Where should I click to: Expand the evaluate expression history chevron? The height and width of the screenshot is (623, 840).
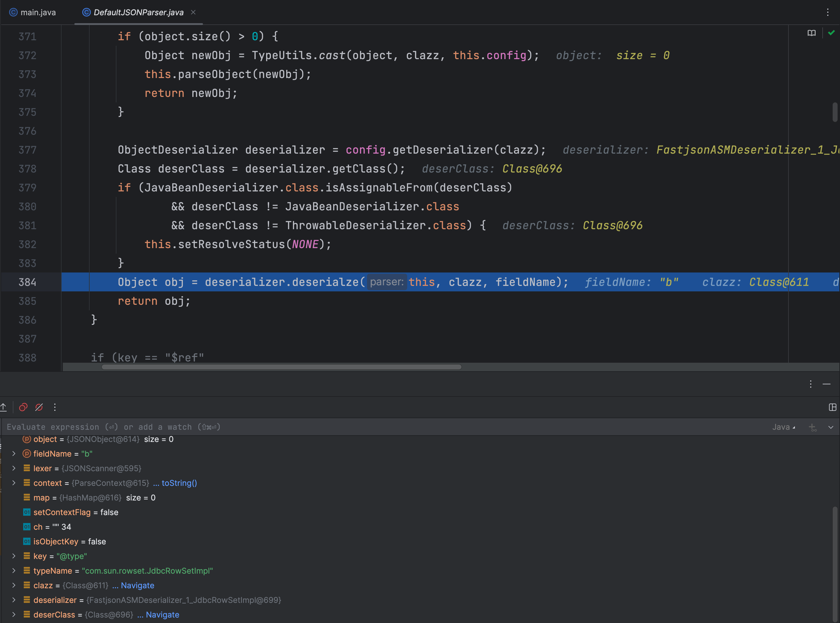coord(831,427)
